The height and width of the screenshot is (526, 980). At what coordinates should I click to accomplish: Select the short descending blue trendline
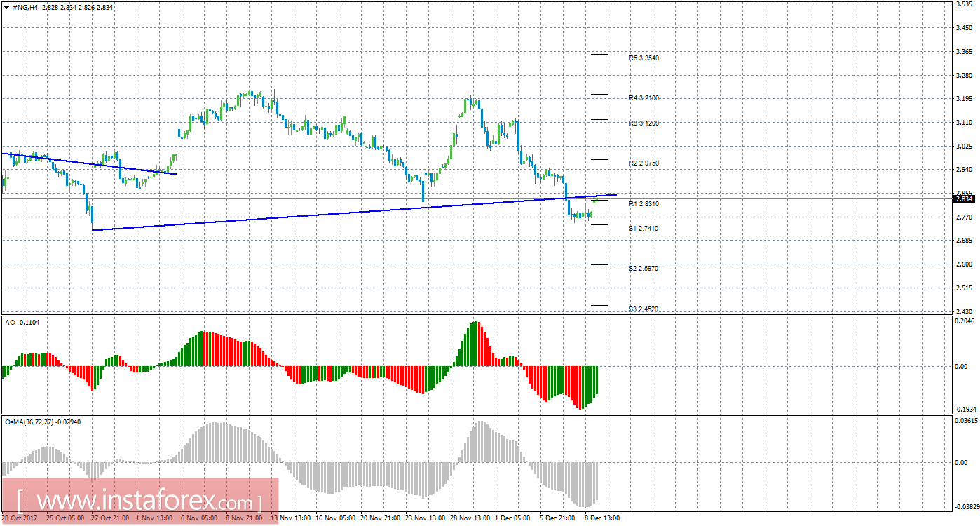pyautogui.click(x=88, y=163)
